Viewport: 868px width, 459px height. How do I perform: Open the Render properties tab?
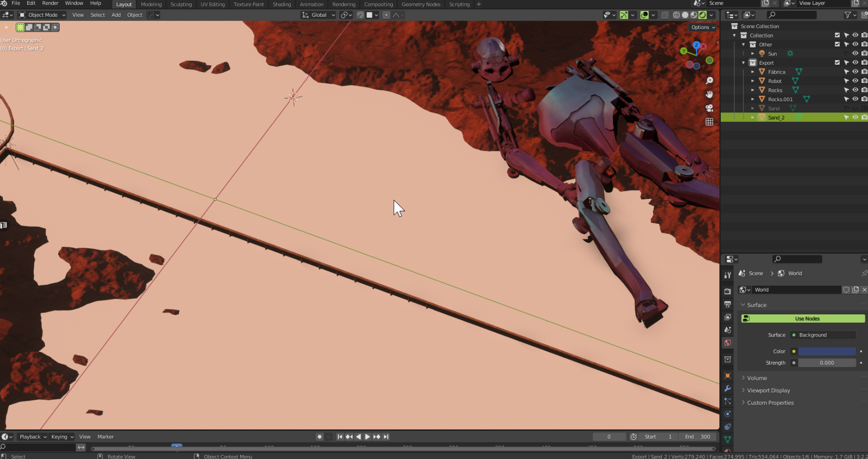pos(727,291)
